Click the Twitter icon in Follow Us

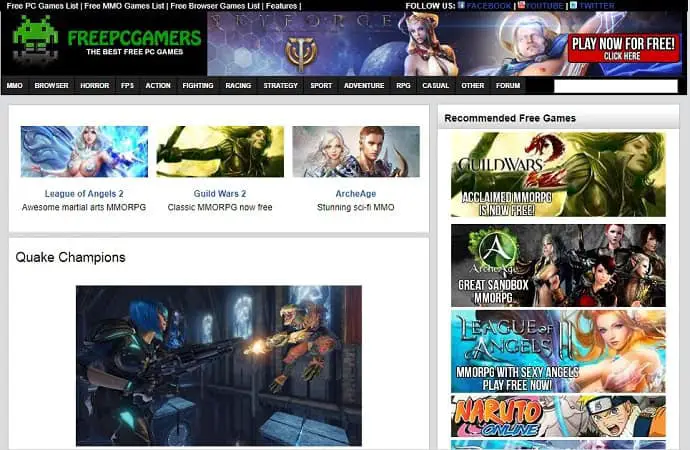[x=573, y=5]
